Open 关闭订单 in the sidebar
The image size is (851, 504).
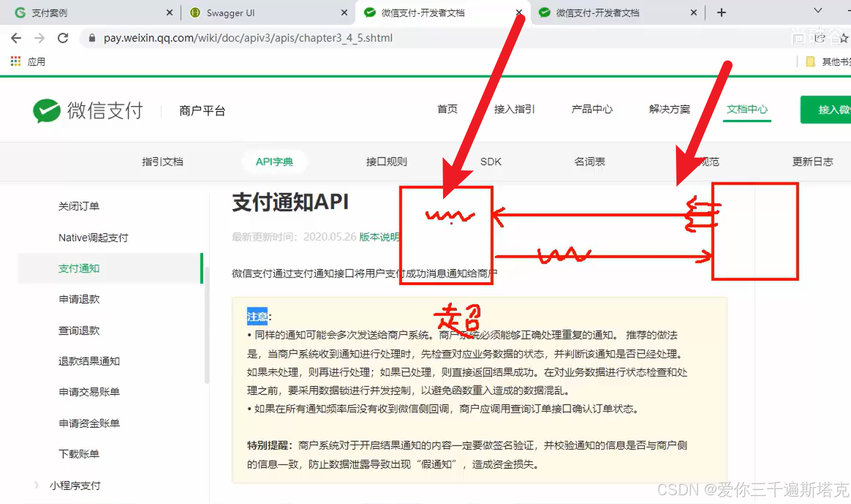pos(79,206)
